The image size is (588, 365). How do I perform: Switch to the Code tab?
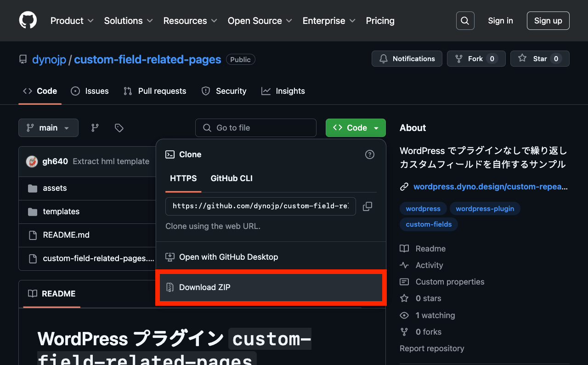(40, 91)
